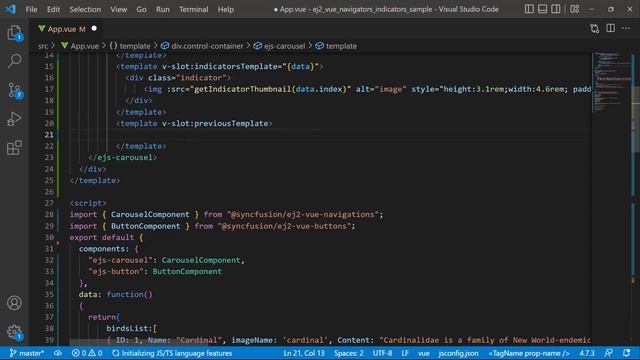The height and width of the screenshot is (360, 640).
Task: Click the TagName prop-name status item
Action: pos(529,353)
